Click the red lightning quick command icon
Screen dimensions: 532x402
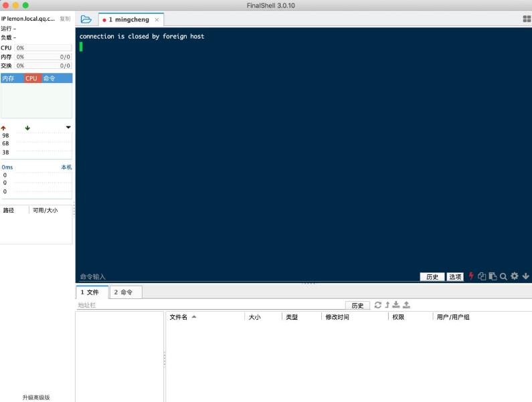coord(471,276)
